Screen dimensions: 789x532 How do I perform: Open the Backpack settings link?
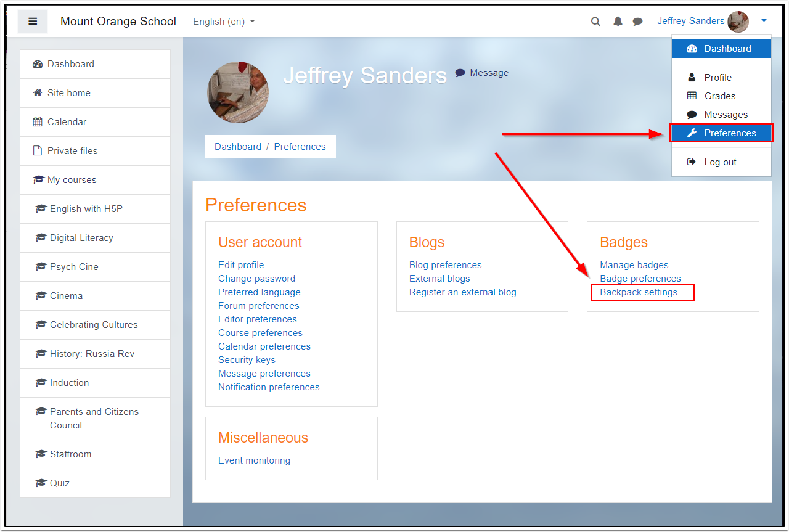(x=639, y=292)
